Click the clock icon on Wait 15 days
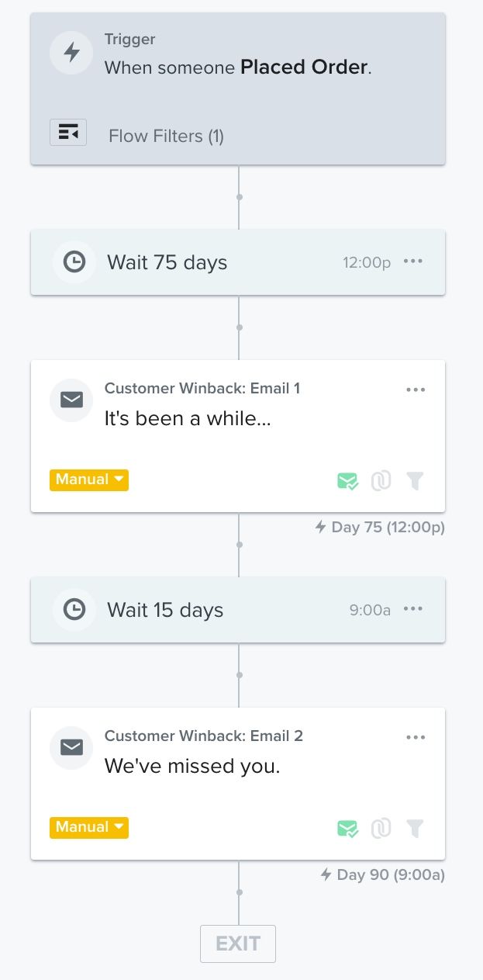 point(74,610)
